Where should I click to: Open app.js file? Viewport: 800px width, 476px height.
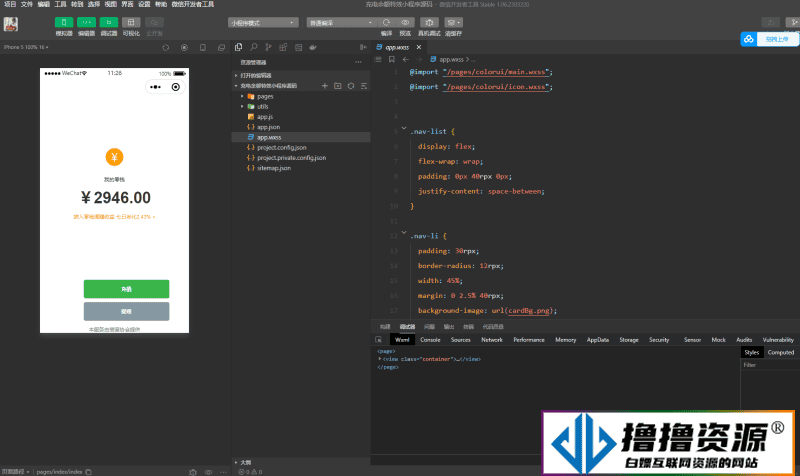click(x=301, y=116)
